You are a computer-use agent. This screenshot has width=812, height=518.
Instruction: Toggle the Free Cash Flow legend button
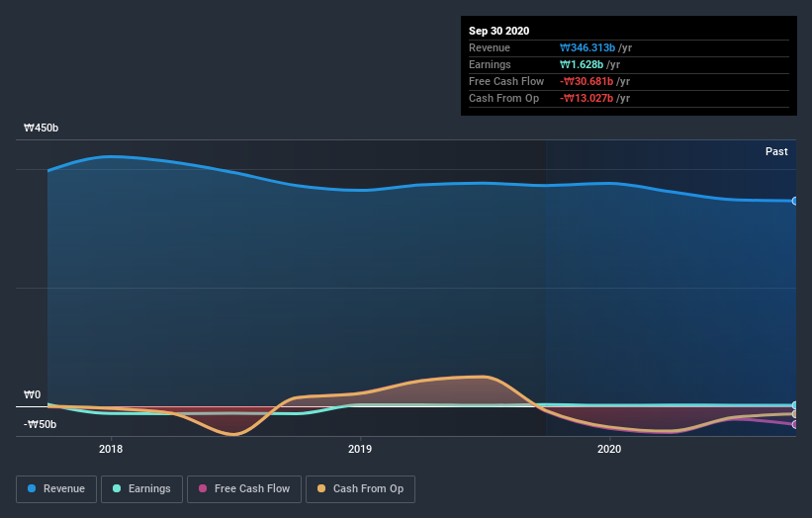point(244,489)
